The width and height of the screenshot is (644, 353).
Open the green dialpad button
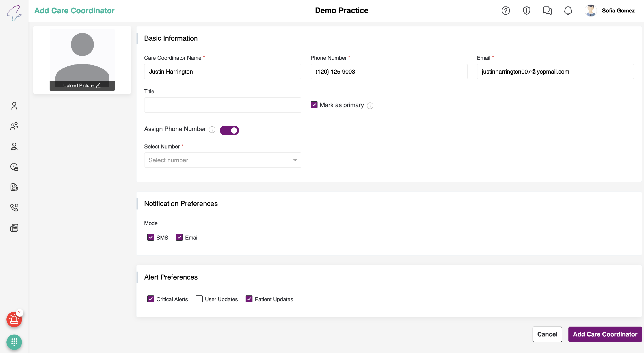(x=14, y=342)
